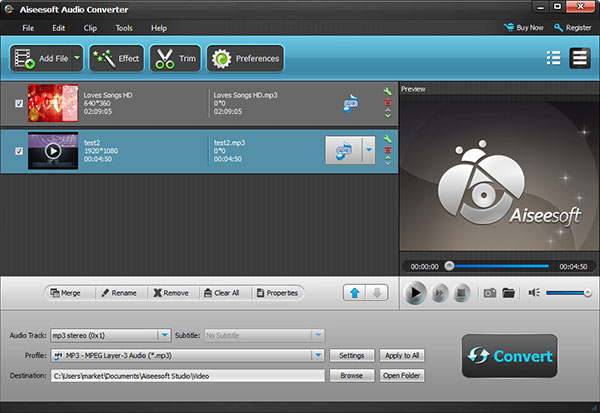Play the preview video

[415, 293]
